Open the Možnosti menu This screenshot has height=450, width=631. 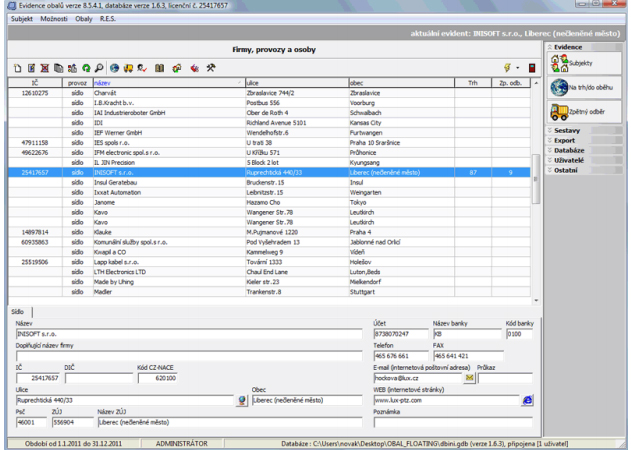coord(54,19)
